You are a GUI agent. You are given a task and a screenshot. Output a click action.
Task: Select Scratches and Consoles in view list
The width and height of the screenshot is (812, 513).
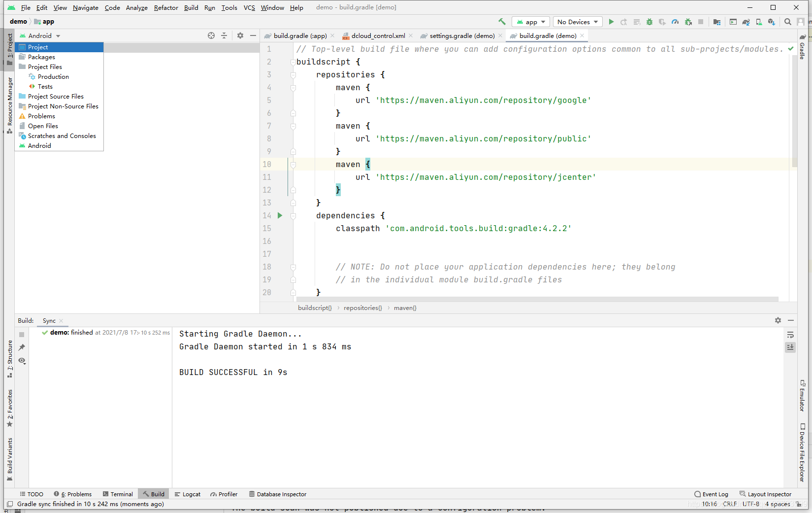(59, 136)
